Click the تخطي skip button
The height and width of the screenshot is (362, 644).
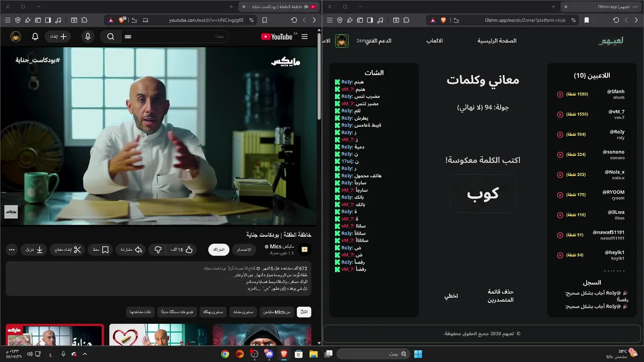coord(451,296)
